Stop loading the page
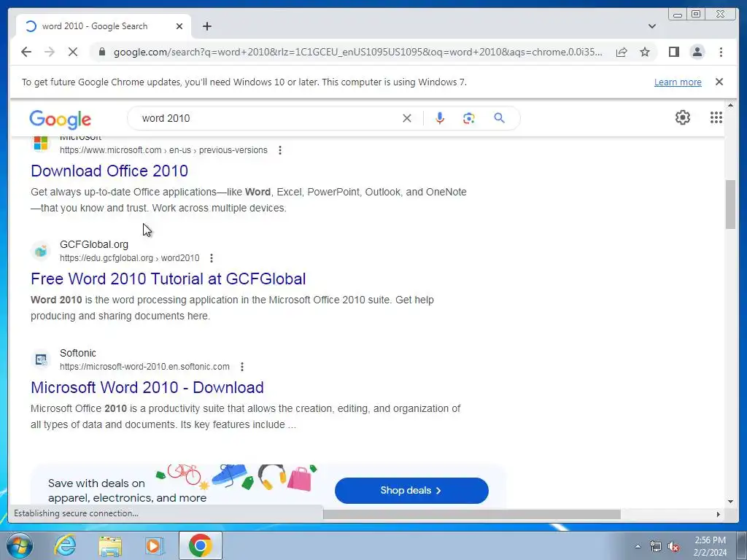 73,52
